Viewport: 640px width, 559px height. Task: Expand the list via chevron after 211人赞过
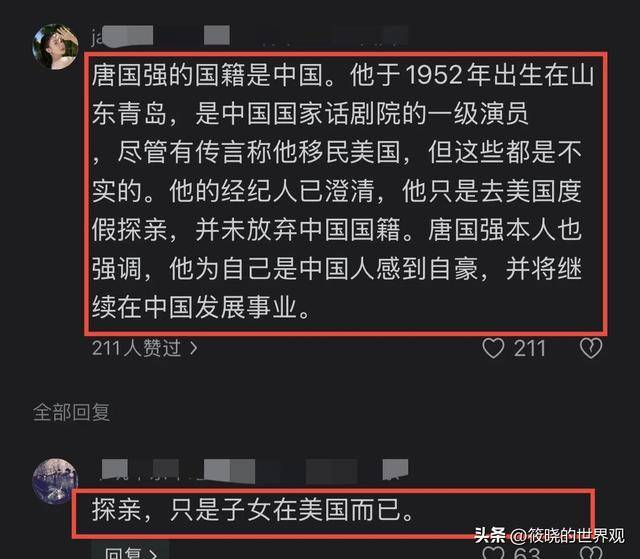tap(193, 348)
